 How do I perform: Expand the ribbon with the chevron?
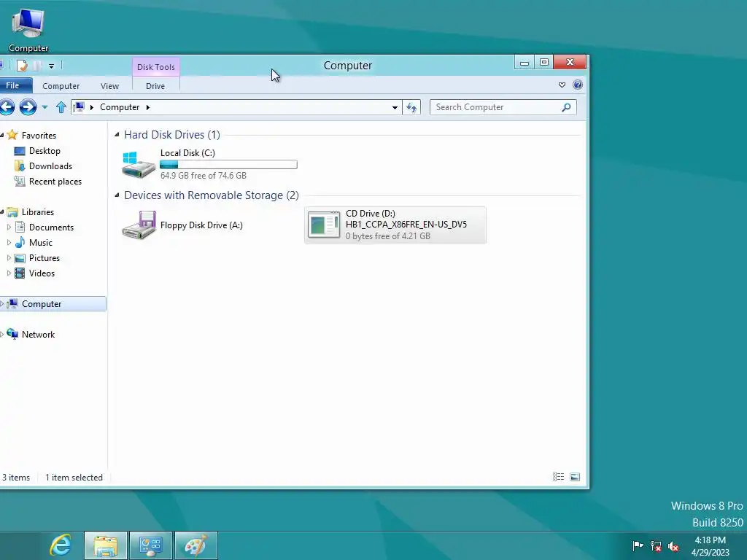pos(562,85)
